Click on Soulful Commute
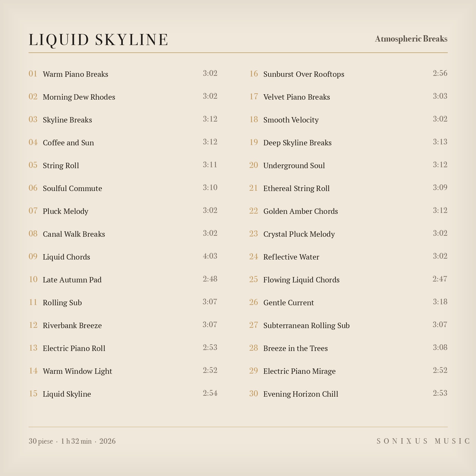Image resolution: width=476 pixels, height=476 pixels. pyautogui.click(x=123, y=188)
